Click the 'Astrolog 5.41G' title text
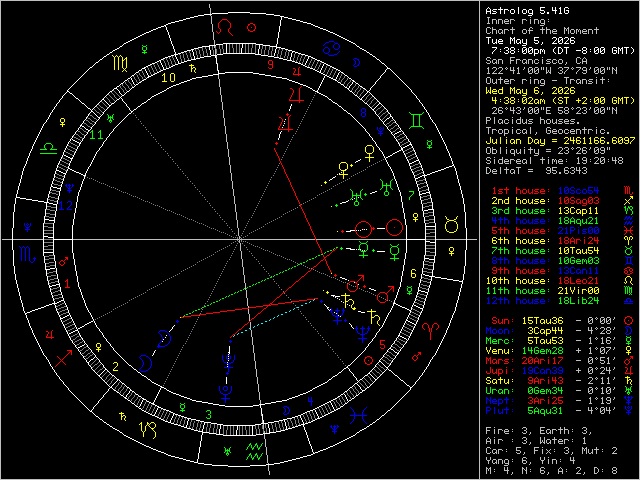This screenshot has height=480, width=640. point(527,11)
